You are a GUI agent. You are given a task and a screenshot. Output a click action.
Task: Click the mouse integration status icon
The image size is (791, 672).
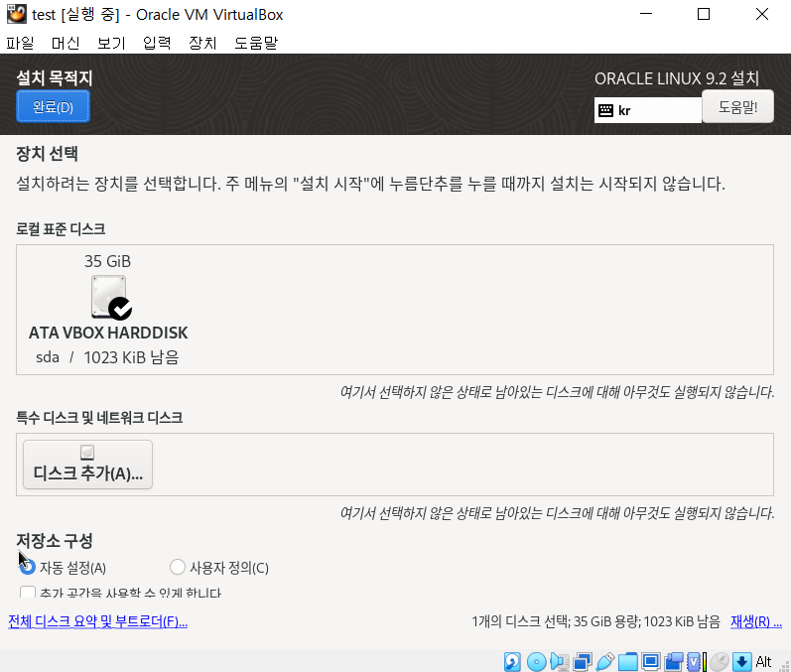point(720,661)
